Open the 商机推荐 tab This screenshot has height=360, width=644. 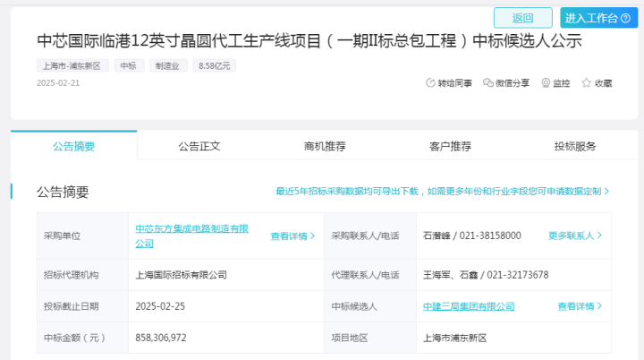point(325,146)
